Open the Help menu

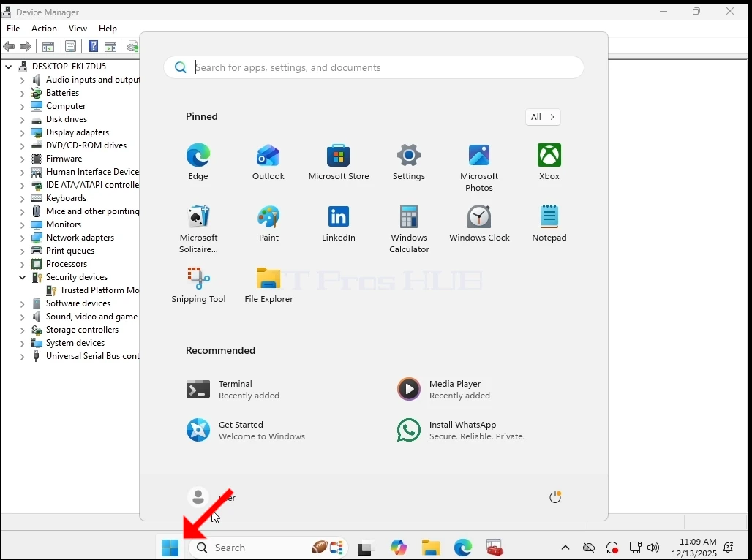pyautogui.click(x=108, y=29)
